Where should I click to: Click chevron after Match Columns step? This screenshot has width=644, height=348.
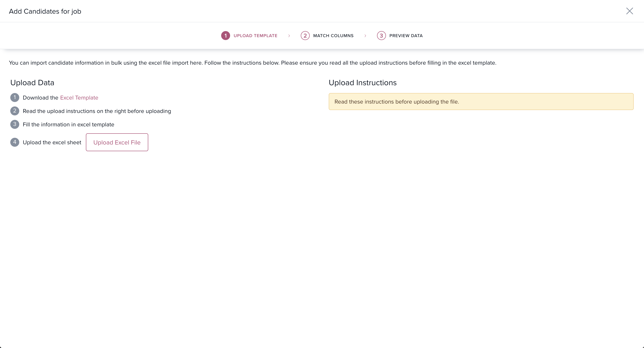[365, 36]
